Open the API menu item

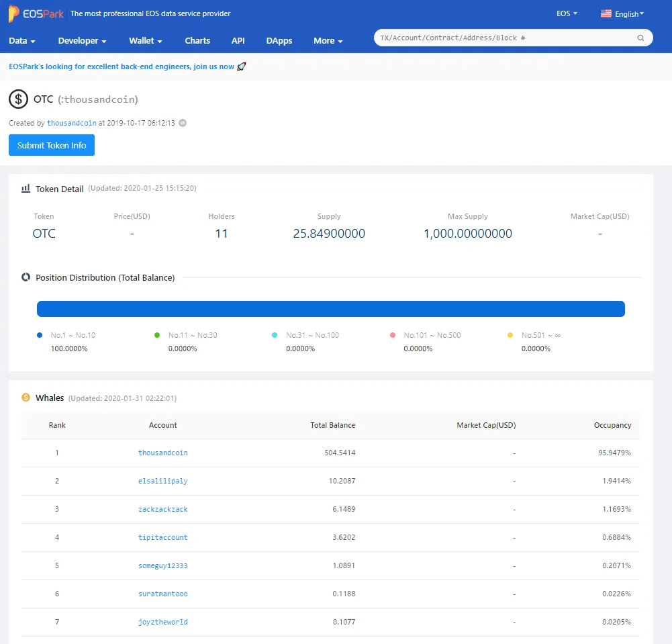point(238,41)
